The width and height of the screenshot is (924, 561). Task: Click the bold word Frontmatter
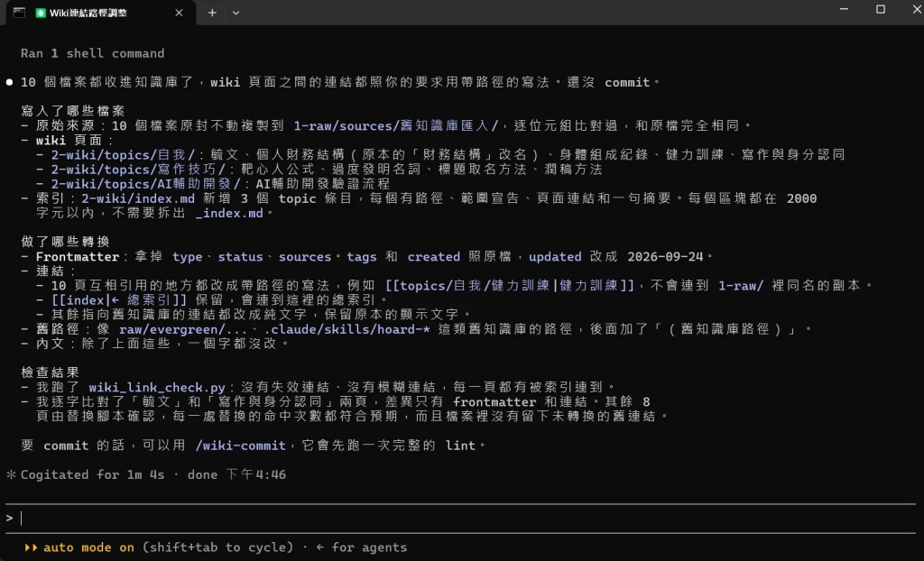[x=78, y=256]
